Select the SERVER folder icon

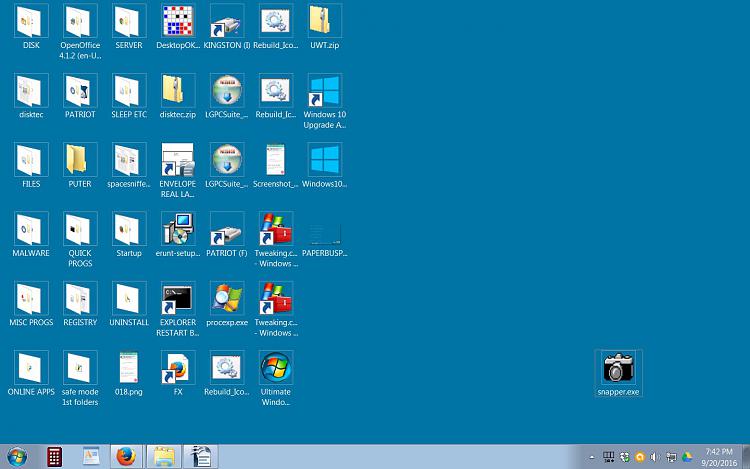coord(129,21)
